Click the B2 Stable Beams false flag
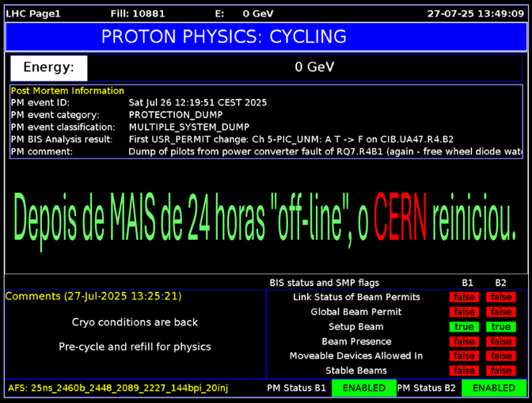Image resolution: width=532 pixels, height=403 pixels. coord(500,371)
